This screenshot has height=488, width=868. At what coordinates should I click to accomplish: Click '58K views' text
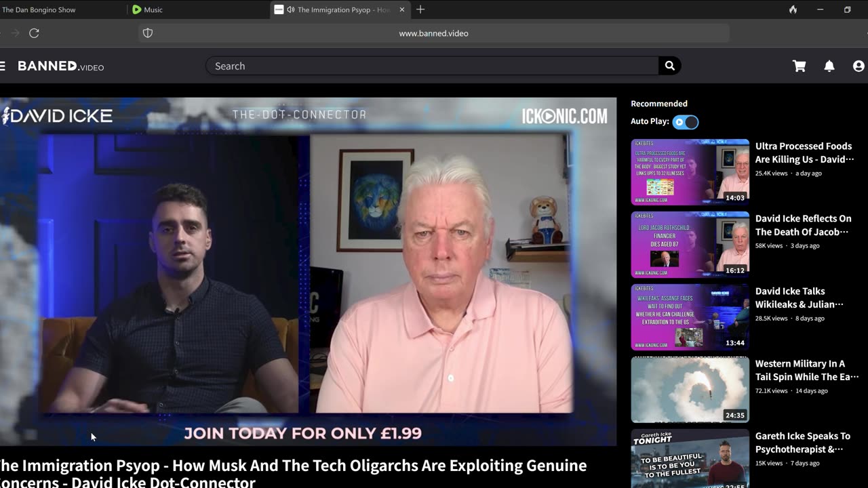tap(769, 246)
